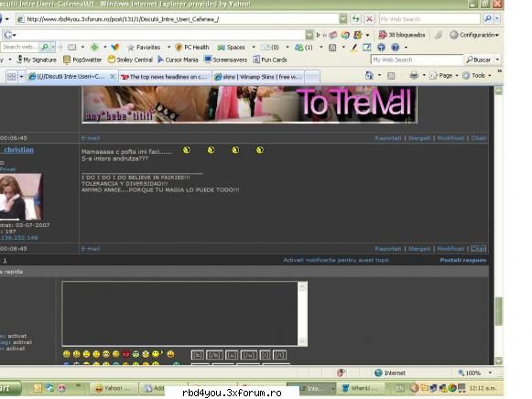Click the Internet security zone indicator

390,372
